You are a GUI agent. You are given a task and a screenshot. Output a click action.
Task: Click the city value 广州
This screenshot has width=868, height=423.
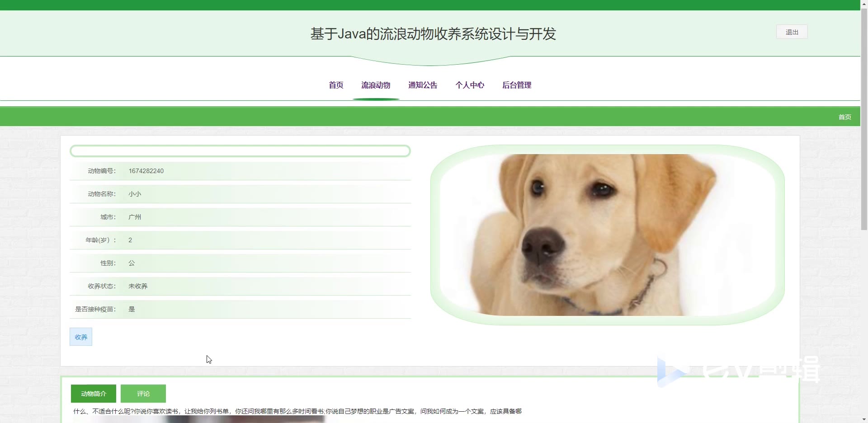[x=135, y=217]
